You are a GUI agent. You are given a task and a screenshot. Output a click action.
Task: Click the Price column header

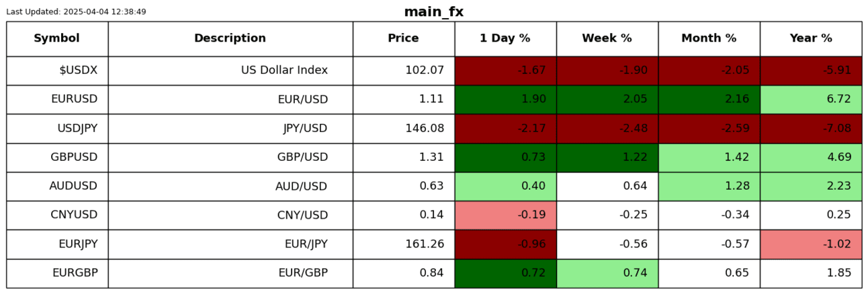(x=403, y=39)
